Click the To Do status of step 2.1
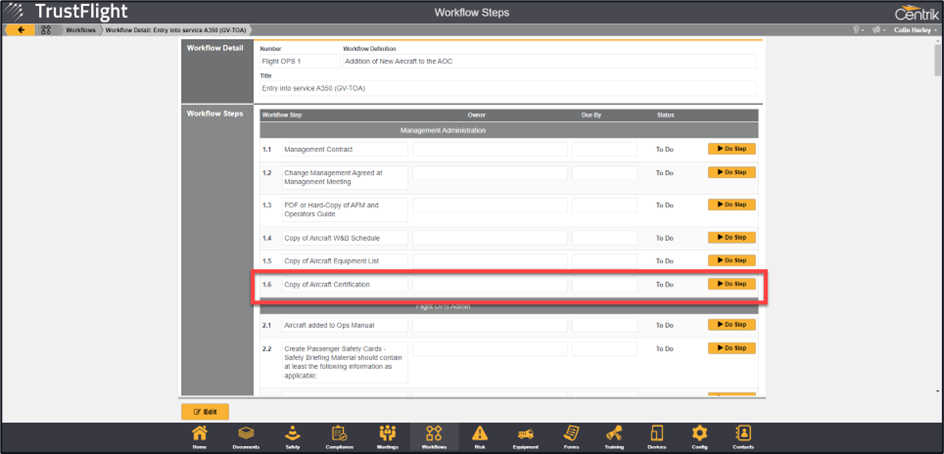This screenshot has width=944, height=454. click(665, 325)
